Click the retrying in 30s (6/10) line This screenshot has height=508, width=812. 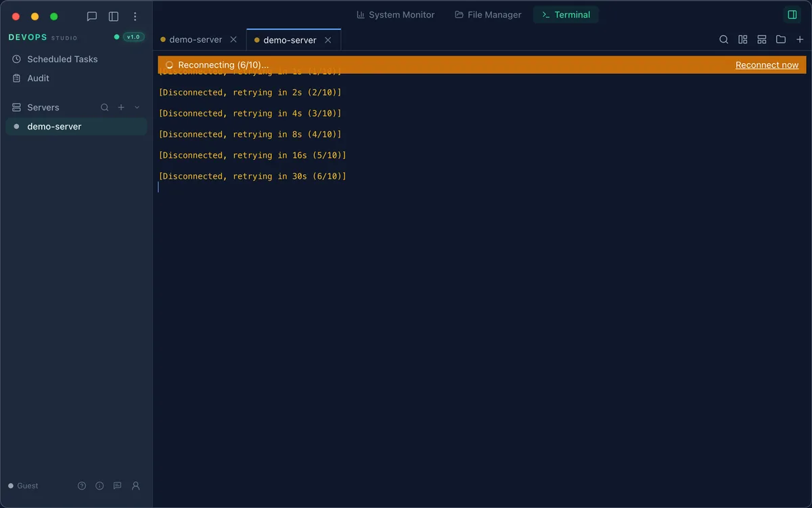[252, 176]
